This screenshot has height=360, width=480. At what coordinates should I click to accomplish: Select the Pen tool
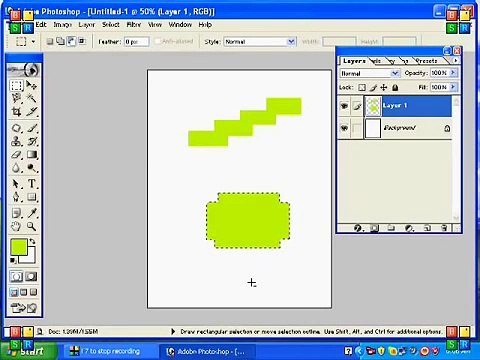coord(16,197)
